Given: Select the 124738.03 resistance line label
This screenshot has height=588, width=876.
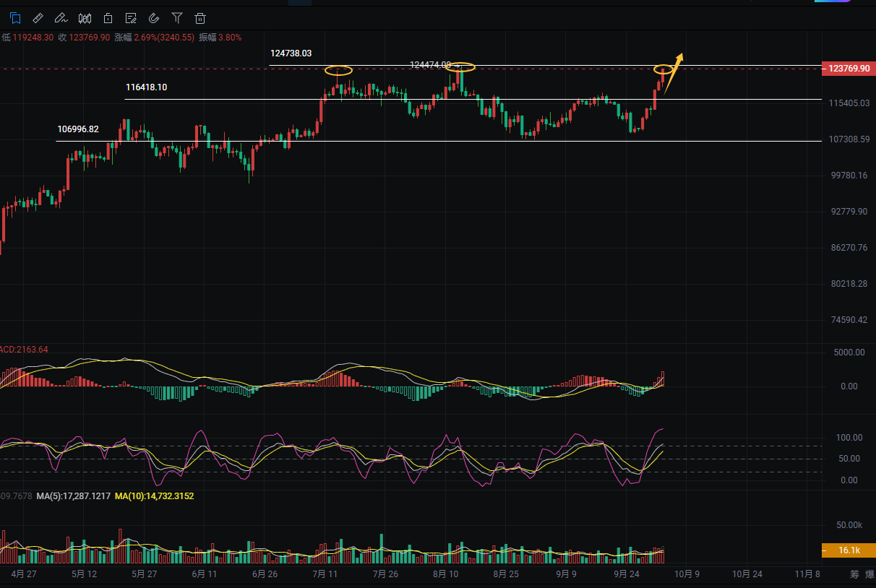Looking at the screenshot, I should pos(291,53).
